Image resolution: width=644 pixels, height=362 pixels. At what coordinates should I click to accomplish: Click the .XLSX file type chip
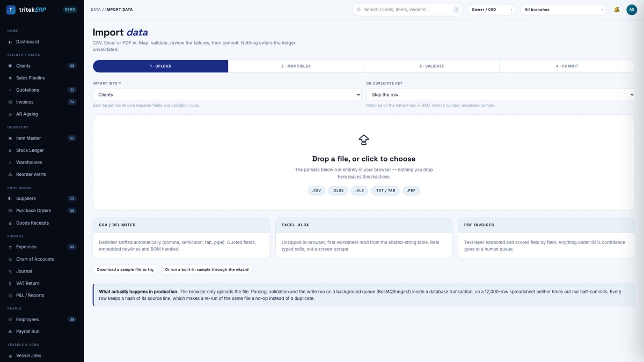(x=338, y=190)
